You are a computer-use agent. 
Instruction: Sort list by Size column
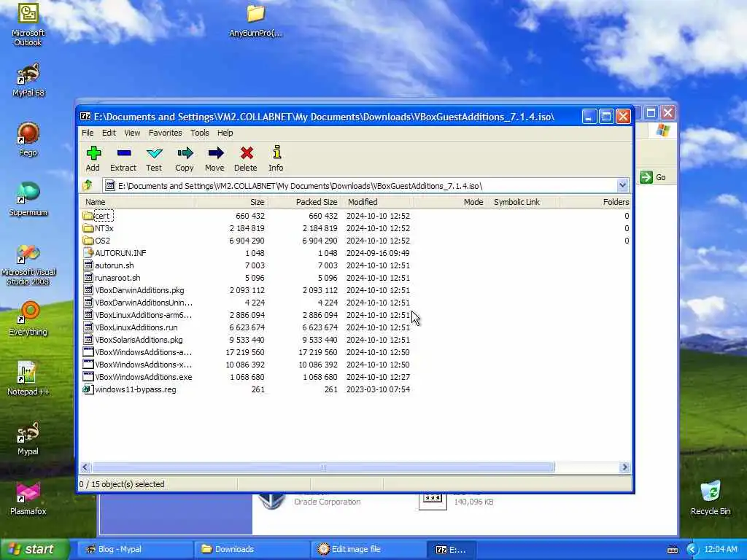coord(231,202)
